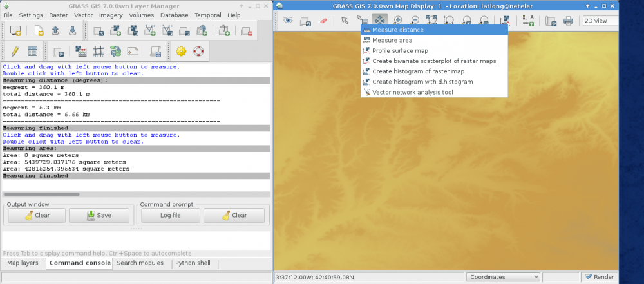The image size is (644, 284).
Task: Select Create histogram of raster map
Action: pos(434,71)
